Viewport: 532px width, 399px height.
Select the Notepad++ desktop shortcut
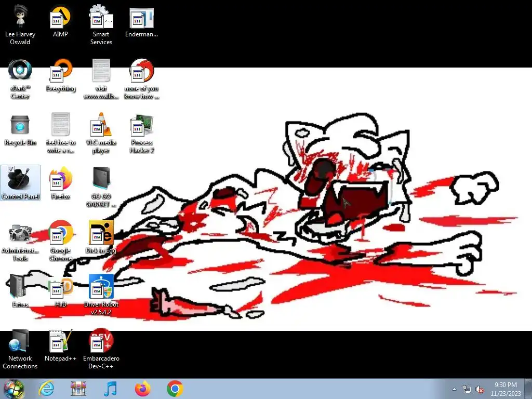[x=60, y=345]
